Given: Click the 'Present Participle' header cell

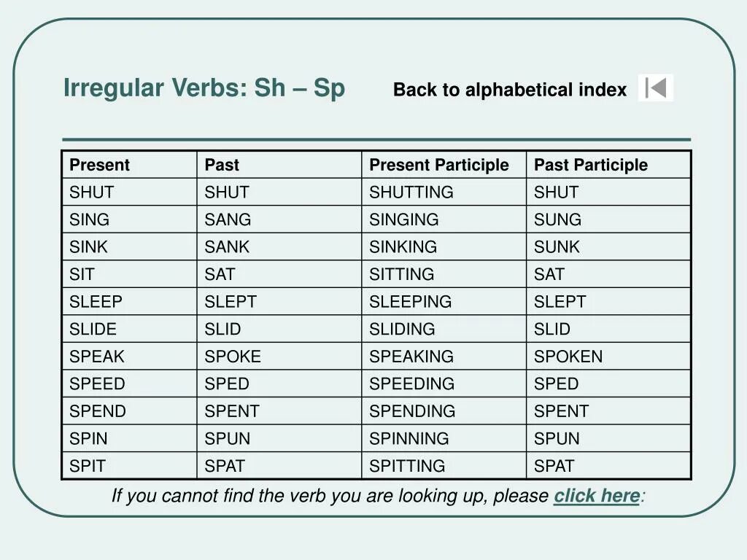Looking at the screenshot, I should (438, 166).
